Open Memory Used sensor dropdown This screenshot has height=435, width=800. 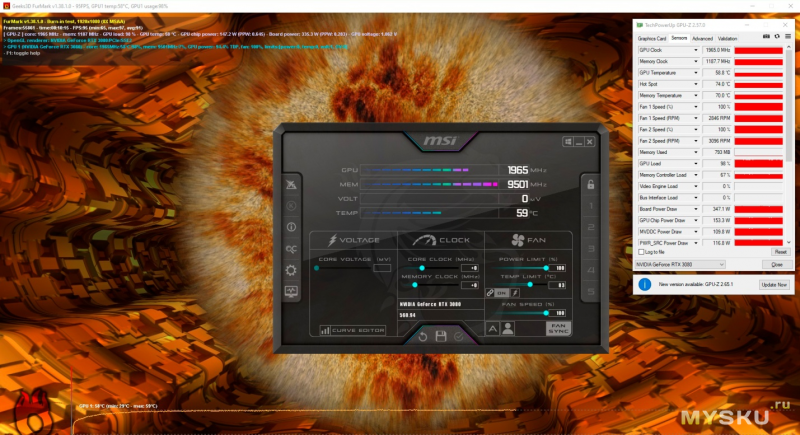pos(695,152)
